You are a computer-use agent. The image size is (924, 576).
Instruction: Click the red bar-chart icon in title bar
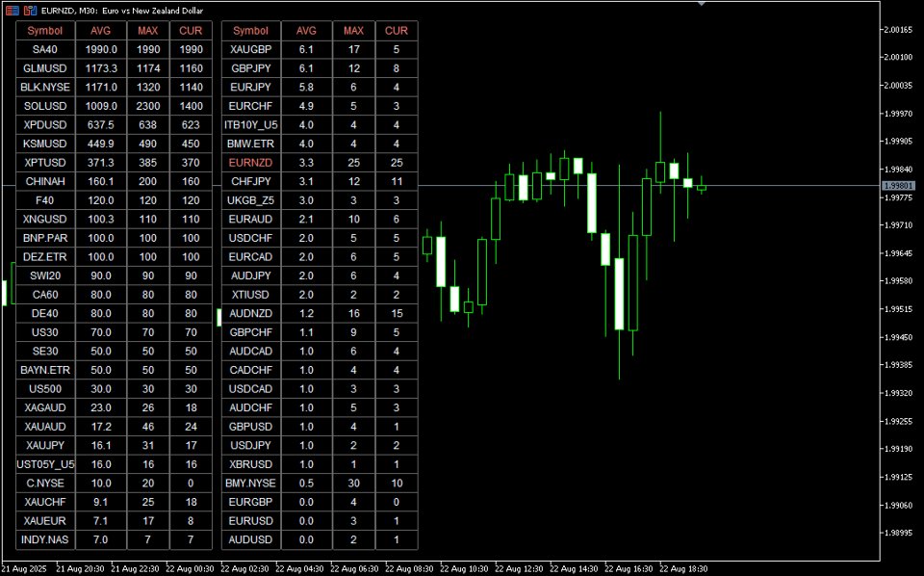pos(27,11)
